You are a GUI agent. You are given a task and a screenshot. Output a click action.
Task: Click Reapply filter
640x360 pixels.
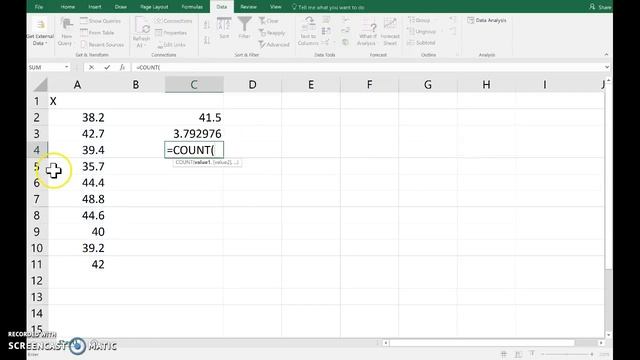click(272, 33)
